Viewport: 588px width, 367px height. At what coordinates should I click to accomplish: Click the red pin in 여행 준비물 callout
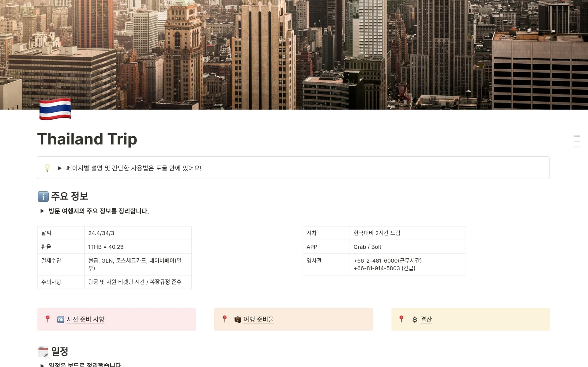pos(224,319)
